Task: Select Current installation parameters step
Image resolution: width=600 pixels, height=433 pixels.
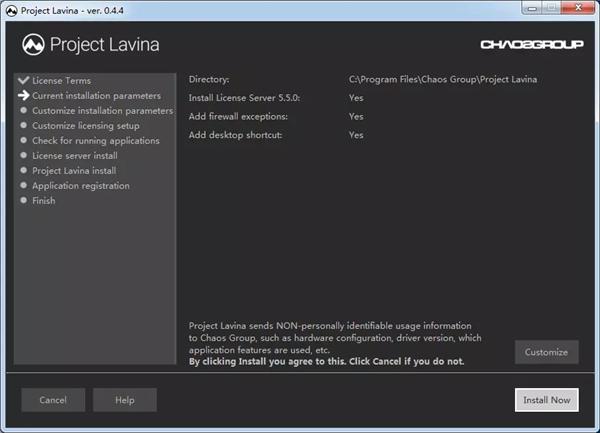Action: pos(96,96)
